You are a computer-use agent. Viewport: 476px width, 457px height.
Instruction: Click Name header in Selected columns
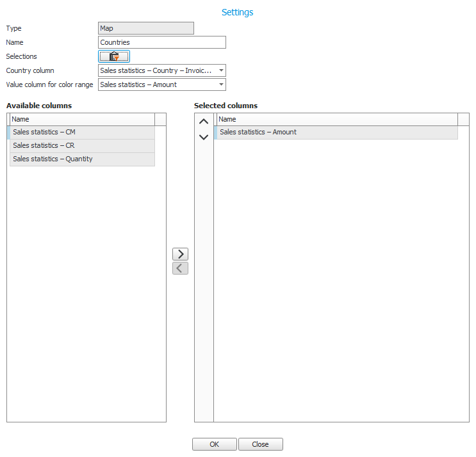coord(336,119)
